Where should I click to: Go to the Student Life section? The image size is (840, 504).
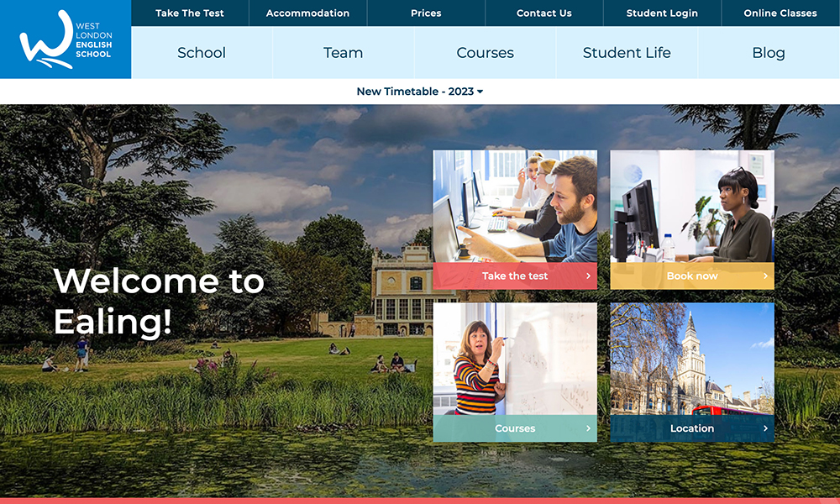(627, 53)
